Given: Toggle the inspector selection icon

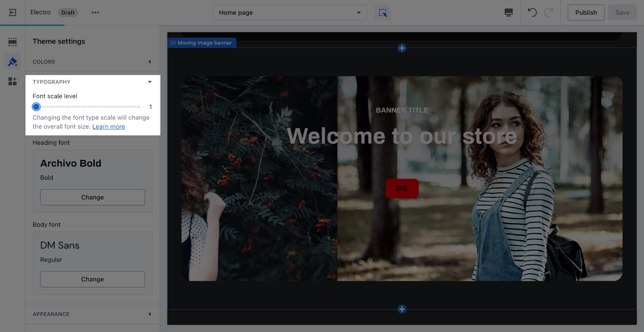Looking at the screenshot, I should (x=382, y=12).
